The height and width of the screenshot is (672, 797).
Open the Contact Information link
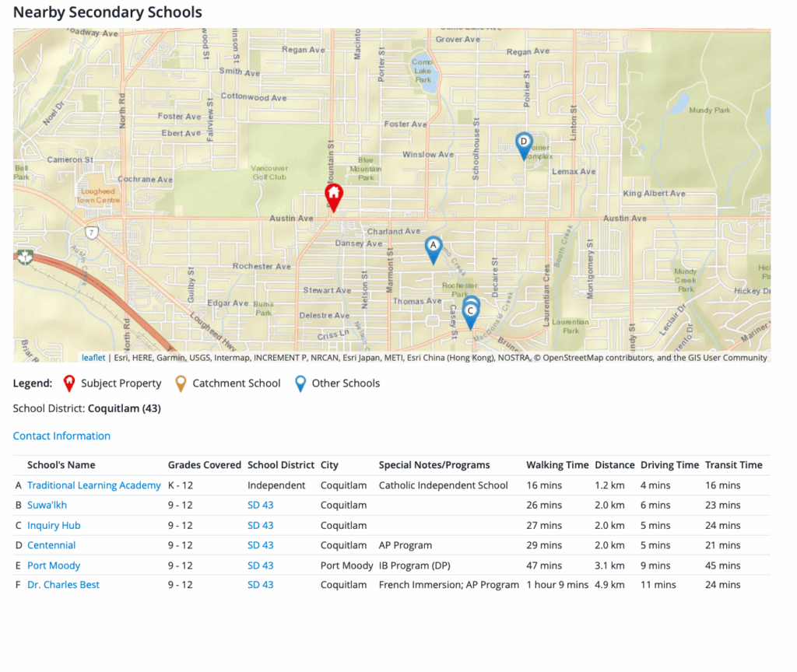(61, 436)
